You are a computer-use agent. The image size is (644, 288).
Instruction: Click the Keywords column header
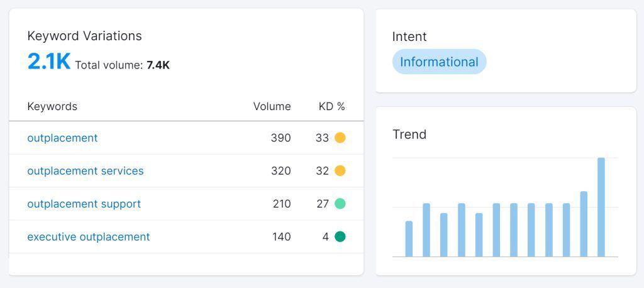(x=52, y=106)
